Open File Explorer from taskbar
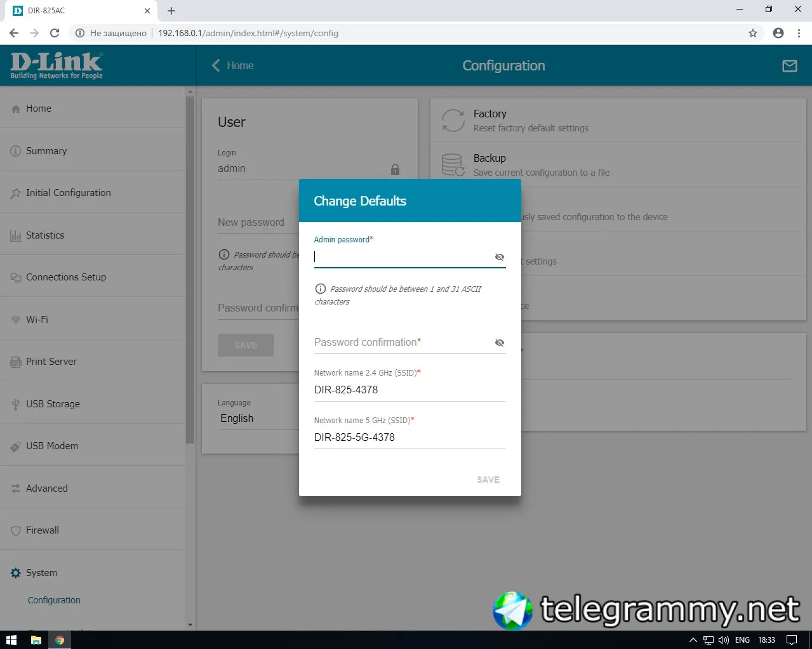The height and width of the screenshot is (649, 812). click(x=36, y=640)
